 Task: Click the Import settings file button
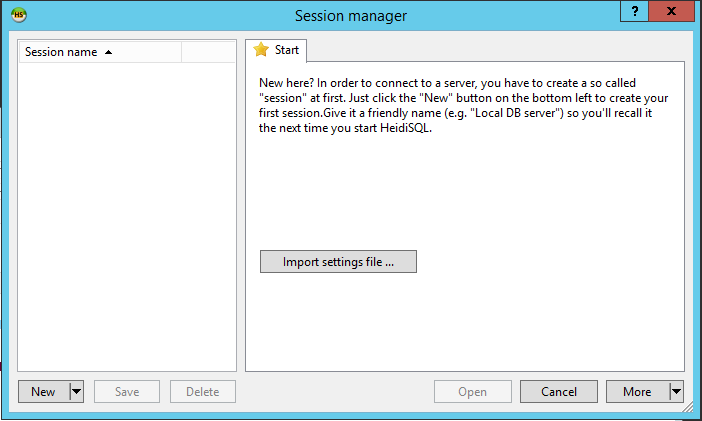coord(338,262)
